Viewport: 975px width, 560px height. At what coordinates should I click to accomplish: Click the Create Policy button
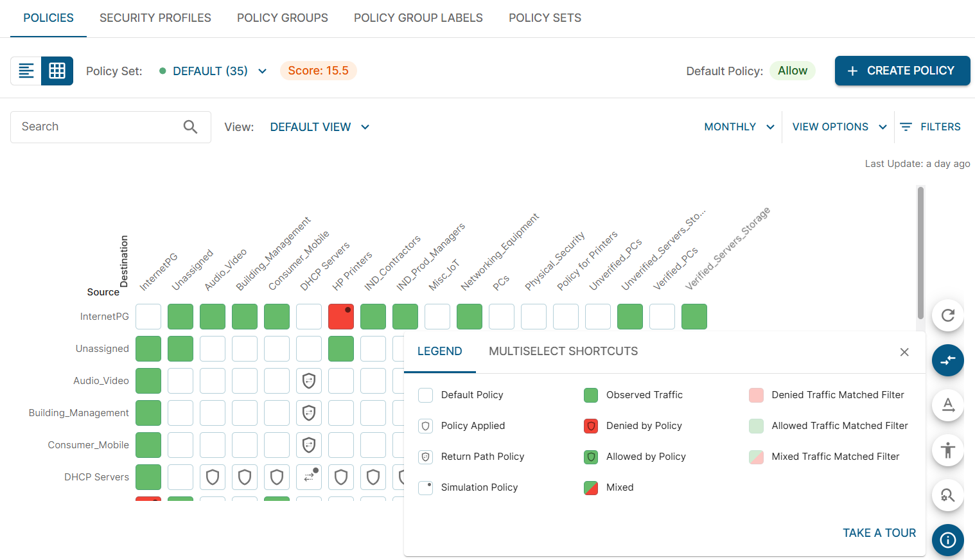click(902, 71)
